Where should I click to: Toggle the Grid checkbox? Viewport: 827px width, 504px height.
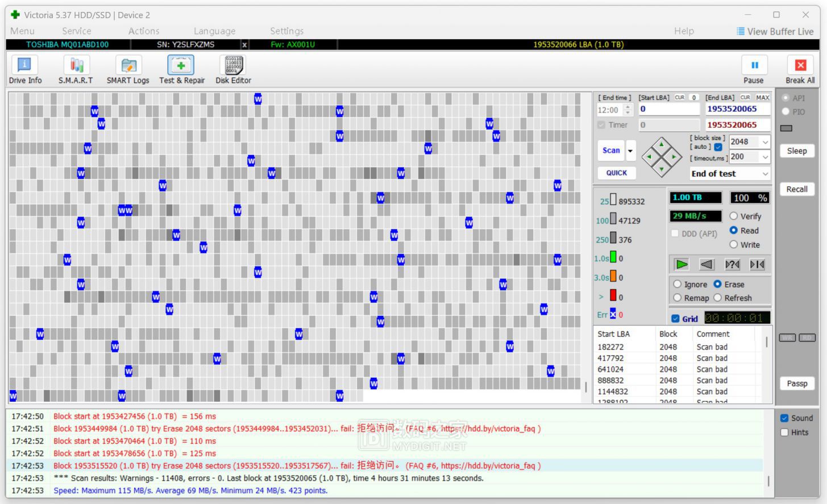675,319
